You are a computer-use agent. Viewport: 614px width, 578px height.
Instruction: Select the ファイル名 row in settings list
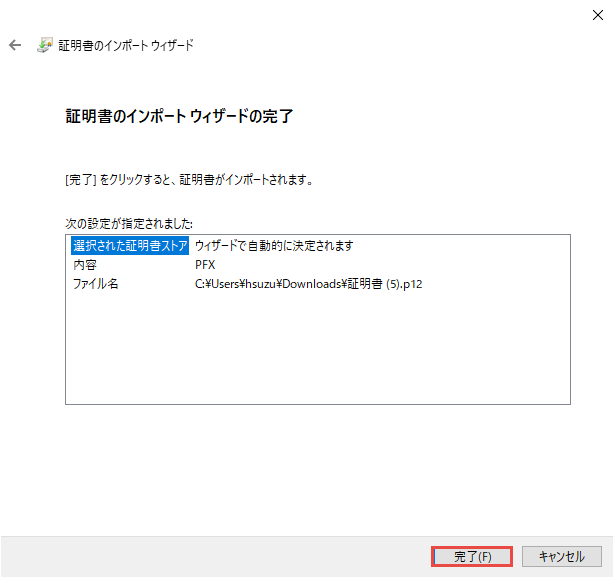tap(95, 284)
